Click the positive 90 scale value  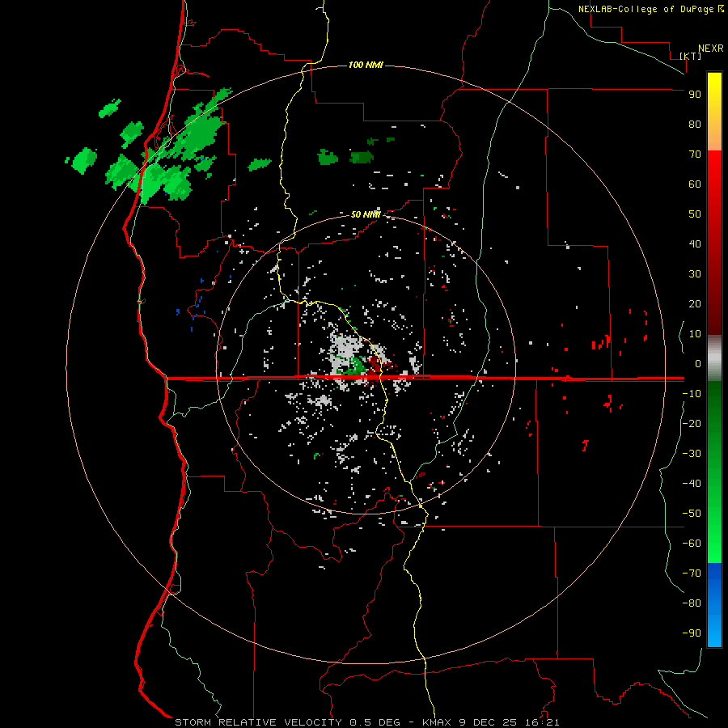pyautogui.click(x=695, y=95)
